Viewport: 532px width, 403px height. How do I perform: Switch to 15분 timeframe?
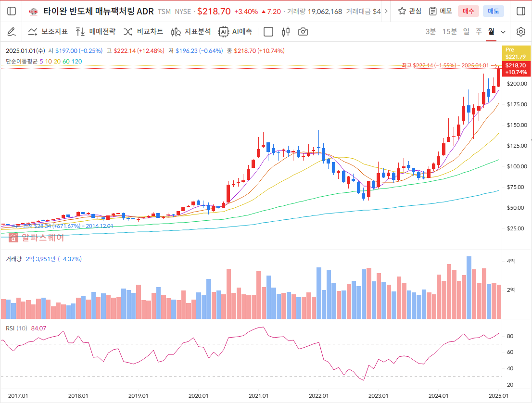click(x=450, y=32)
